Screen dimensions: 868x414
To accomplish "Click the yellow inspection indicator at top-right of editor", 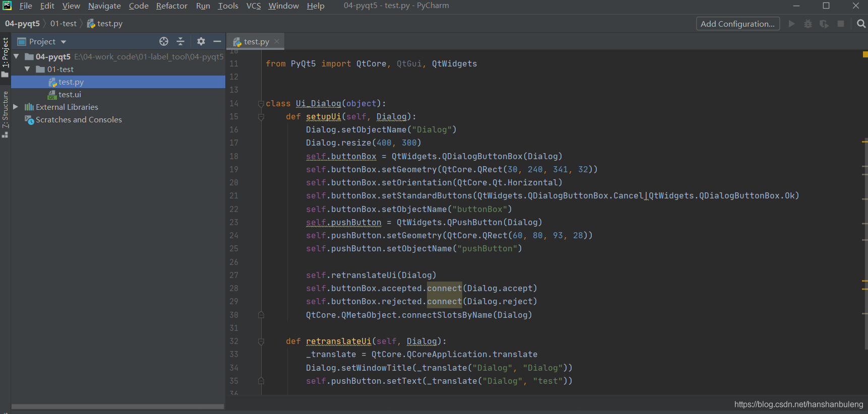I will click(x=865, y=54).
